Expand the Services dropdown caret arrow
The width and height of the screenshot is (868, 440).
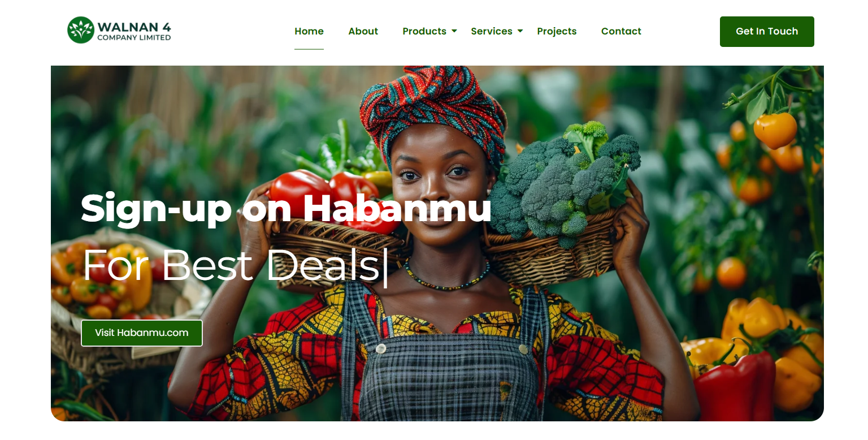coord(520,31)
